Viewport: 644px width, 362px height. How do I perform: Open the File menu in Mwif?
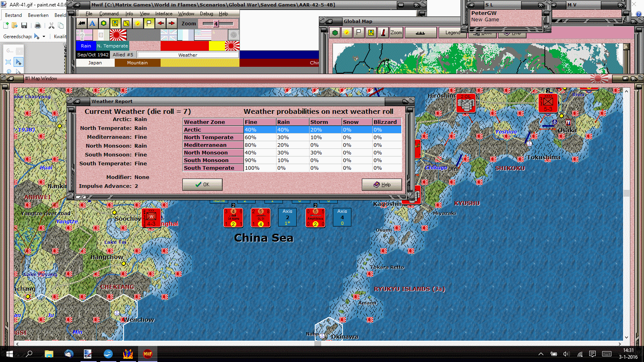tap(89, 14)
